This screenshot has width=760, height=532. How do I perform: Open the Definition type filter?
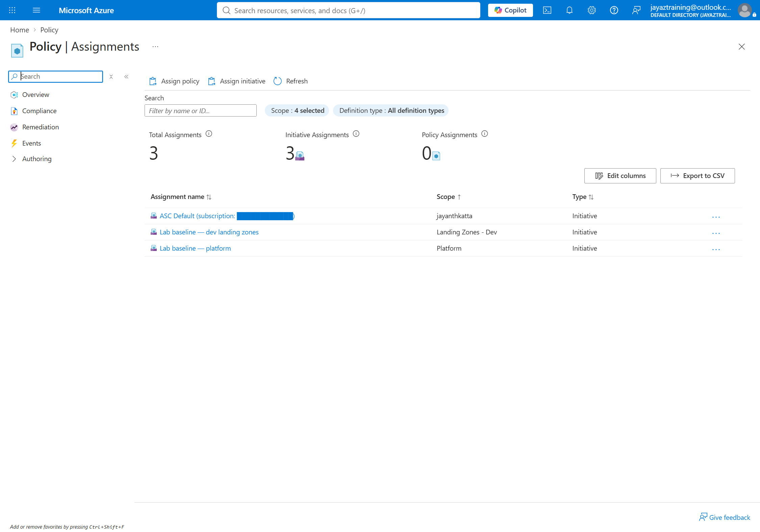pyautogui.click(x=391, y=110)
